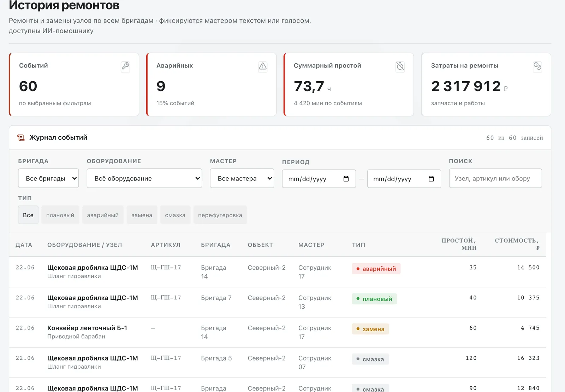Screen dimensions: 565x392
Task: Click the смазка badge in Бригада 5 row
Action: coord(370,359)
